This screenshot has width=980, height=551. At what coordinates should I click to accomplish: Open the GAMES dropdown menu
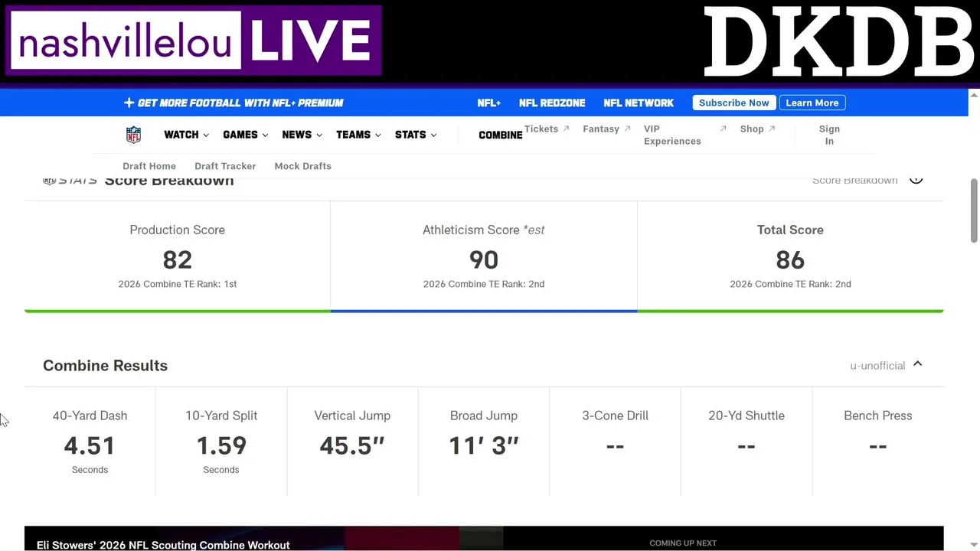[x=245, y=135]
